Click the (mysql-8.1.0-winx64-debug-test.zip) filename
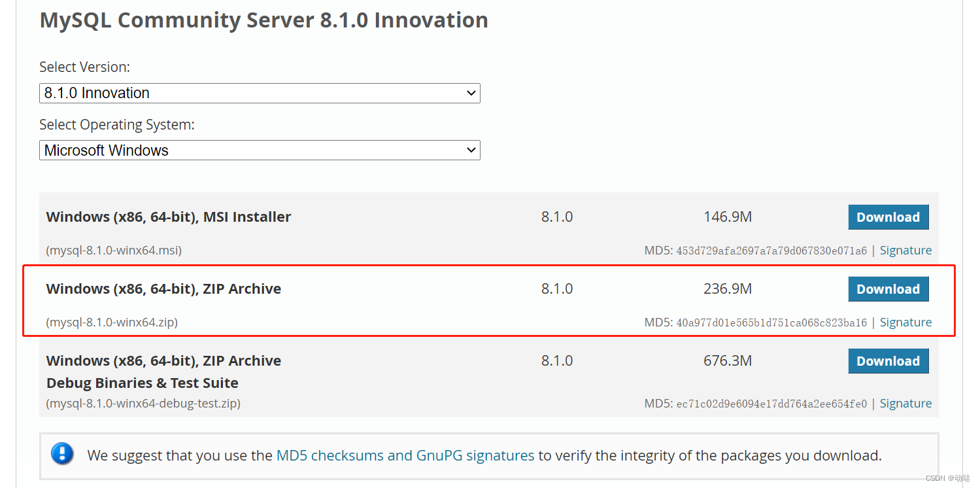 click(x=143, y=404)
